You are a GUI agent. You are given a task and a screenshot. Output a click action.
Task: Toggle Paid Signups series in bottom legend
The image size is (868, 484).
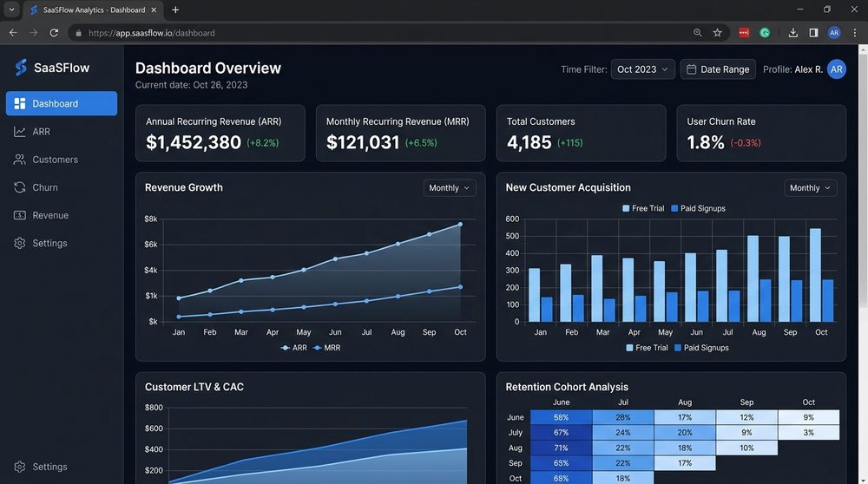coord(701,348)
